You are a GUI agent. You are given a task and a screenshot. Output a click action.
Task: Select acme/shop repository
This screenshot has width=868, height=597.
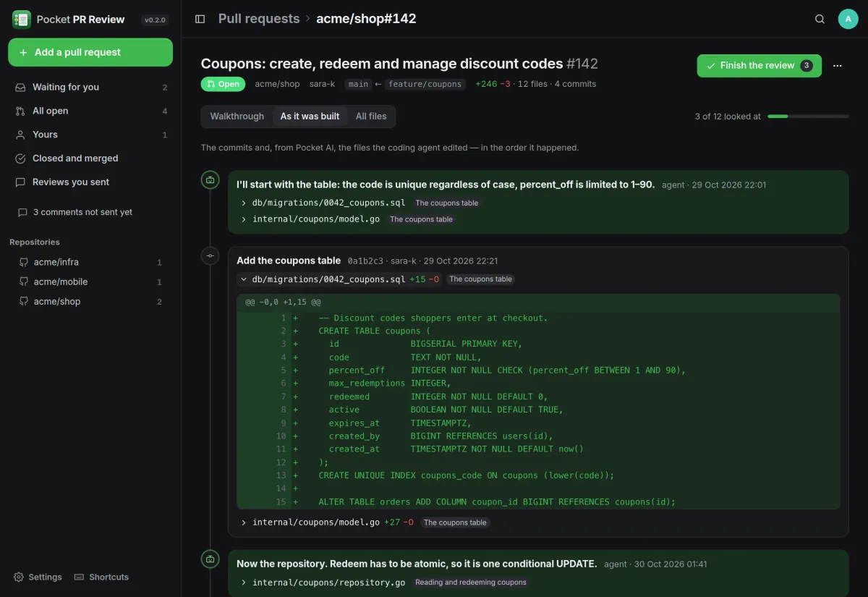90,302
